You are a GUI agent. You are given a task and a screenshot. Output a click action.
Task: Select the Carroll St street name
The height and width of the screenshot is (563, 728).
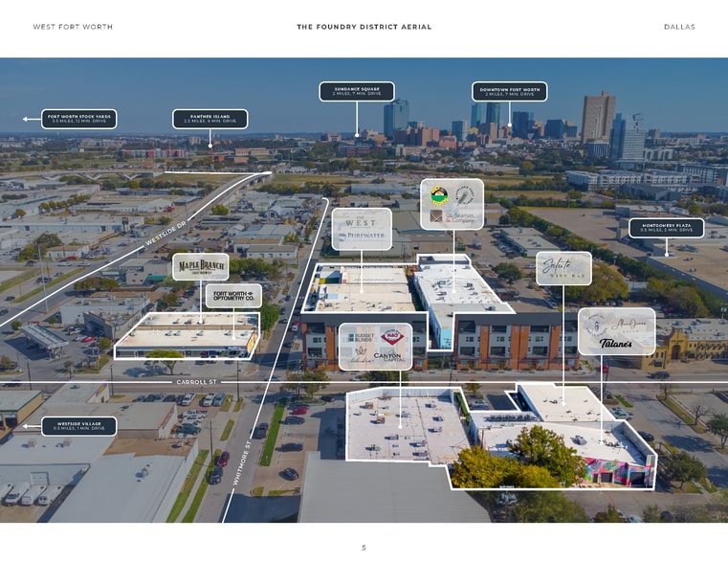[196, 382]
